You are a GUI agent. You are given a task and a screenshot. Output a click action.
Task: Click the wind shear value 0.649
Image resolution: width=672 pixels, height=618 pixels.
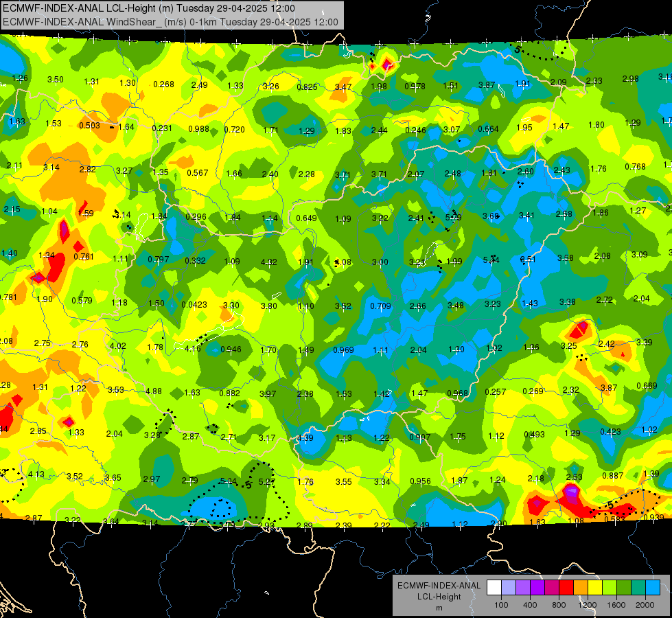pyautogui.click(x=306, y=219)
